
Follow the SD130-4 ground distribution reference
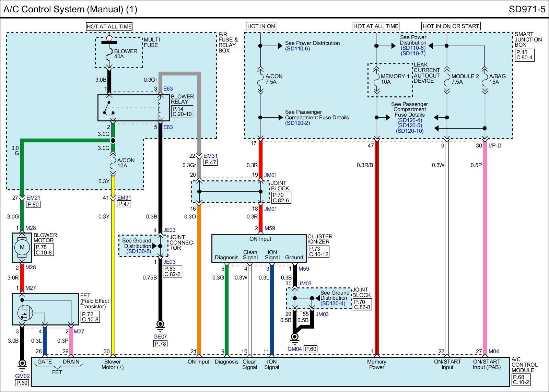[333, 304]
